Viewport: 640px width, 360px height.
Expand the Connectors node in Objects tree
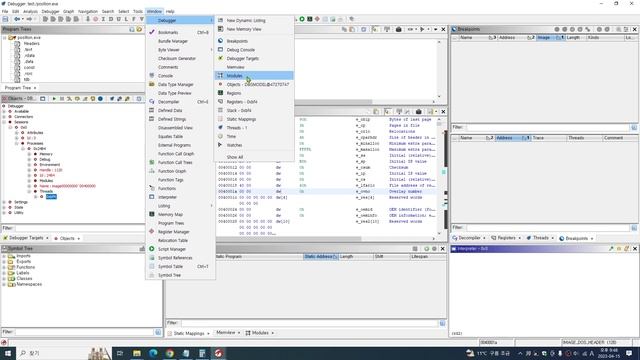[4, 116]
